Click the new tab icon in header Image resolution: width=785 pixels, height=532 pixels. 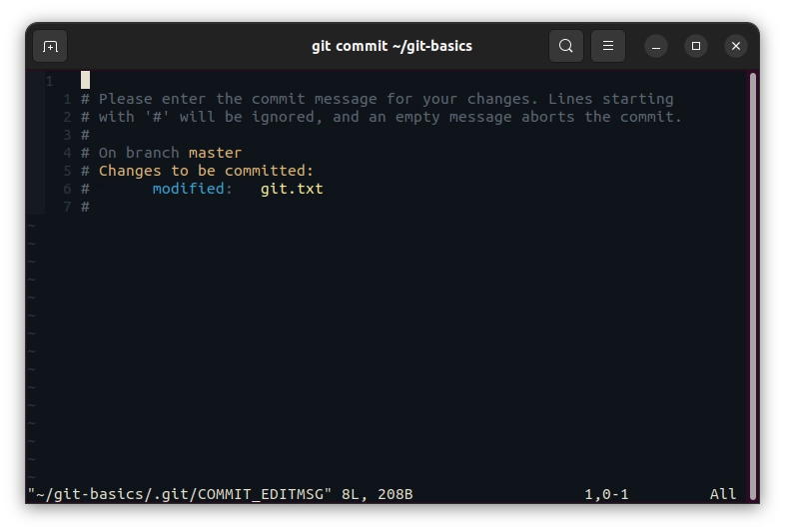50,46
